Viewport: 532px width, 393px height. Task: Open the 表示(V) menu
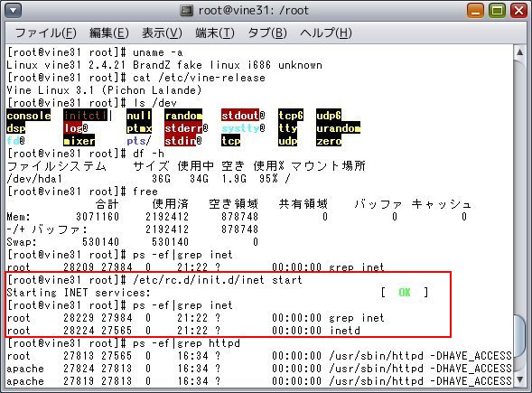[x=162, y=33]
